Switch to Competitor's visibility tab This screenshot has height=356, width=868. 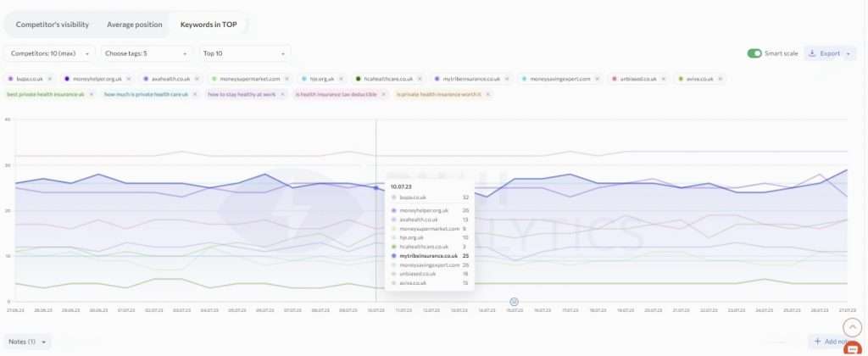pyautogui.click(x=52, y=25)
